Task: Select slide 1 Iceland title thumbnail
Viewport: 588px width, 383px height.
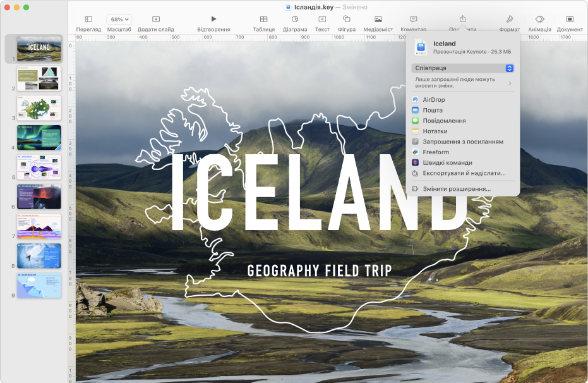Action: 39,49
